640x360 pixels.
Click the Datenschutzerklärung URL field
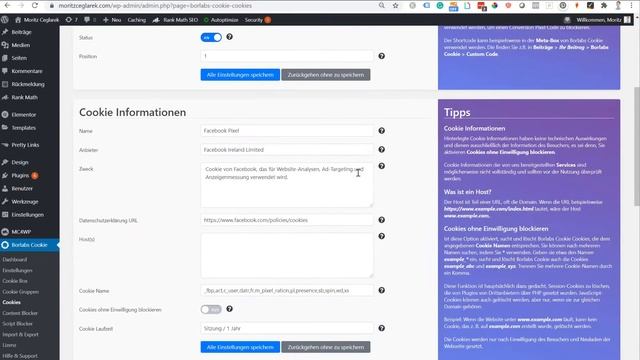(287, 220)
